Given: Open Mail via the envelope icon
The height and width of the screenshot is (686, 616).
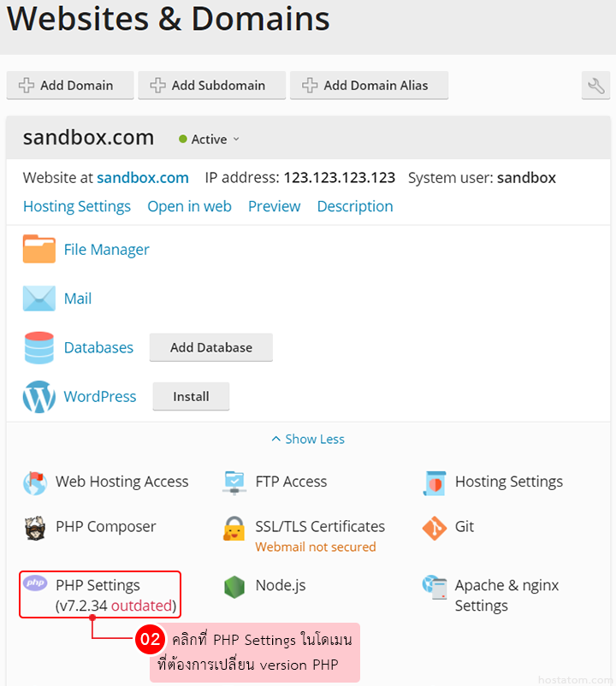Looking at the screenshot, I should point(39,299).
